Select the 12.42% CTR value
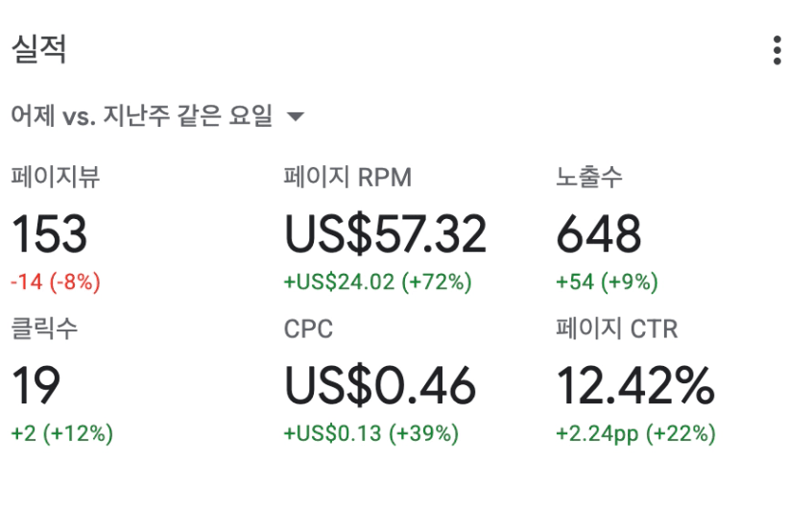Image resolution: width=812 pixels, height=513 pixels. tap(635, 385)
